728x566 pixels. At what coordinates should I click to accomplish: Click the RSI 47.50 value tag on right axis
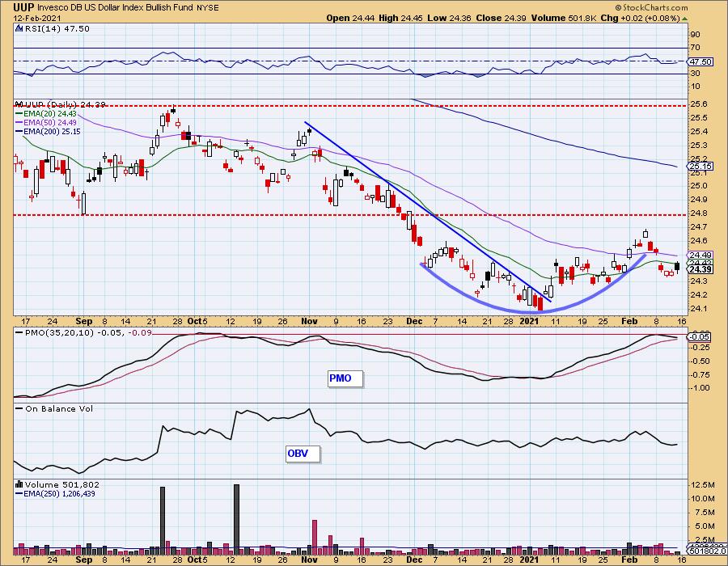(x=701, y=61)
